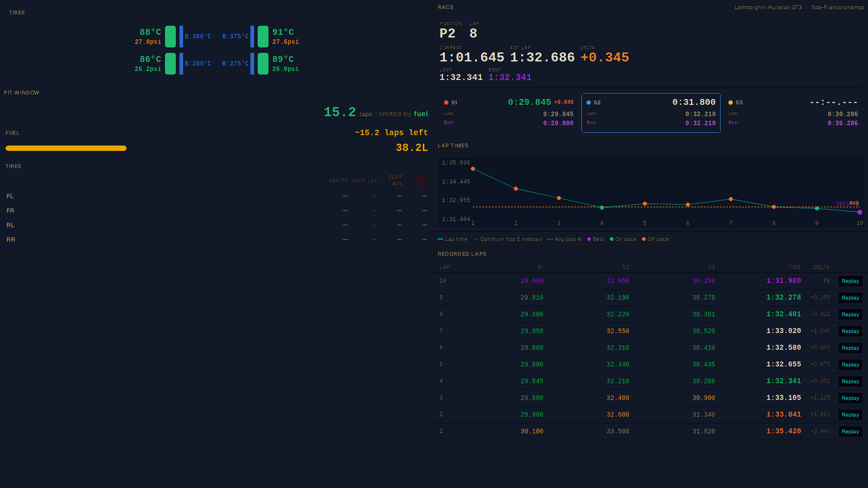Click the Optimum (top 5 median) legend

508,239
